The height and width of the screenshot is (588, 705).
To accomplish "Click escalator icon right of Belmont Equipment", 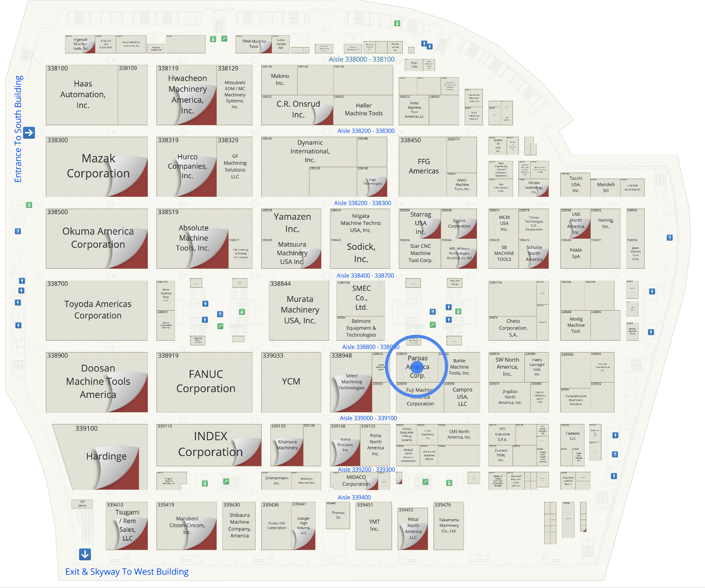I will [433, 325].
